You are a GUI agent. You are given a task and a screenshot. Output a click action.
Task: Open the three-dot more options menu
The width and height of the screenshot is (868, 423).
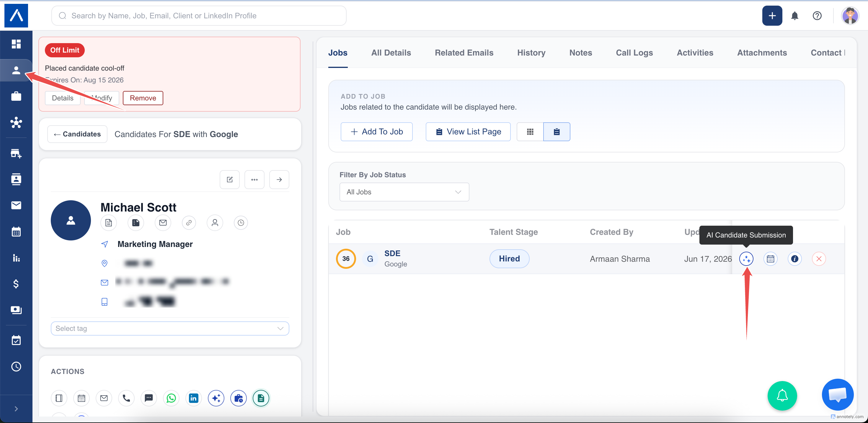[254, 179]
